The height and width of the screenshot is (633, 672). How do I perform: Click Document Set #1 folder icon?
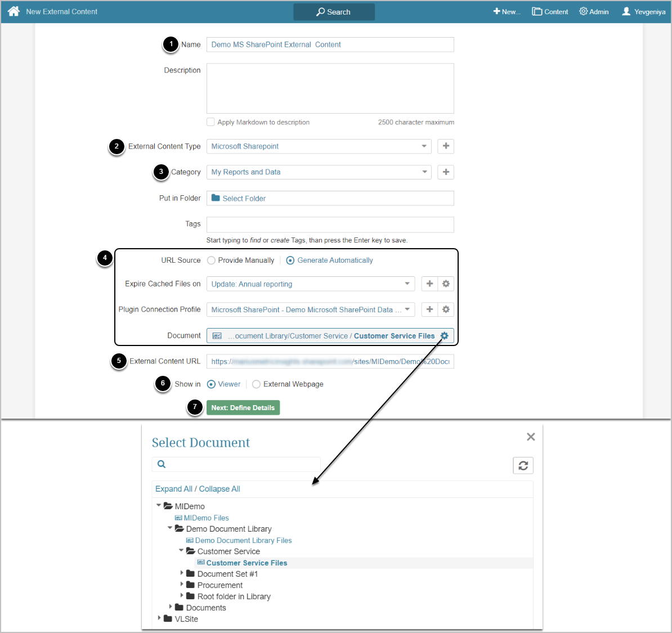tap(191, 573)
